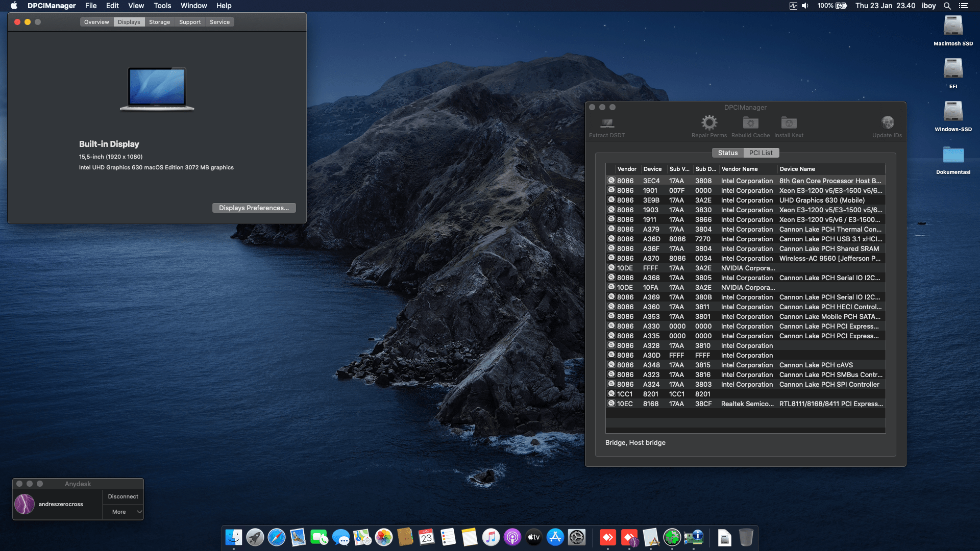
Task: Open Finder from the Dock
Action: tap(234, 537)
